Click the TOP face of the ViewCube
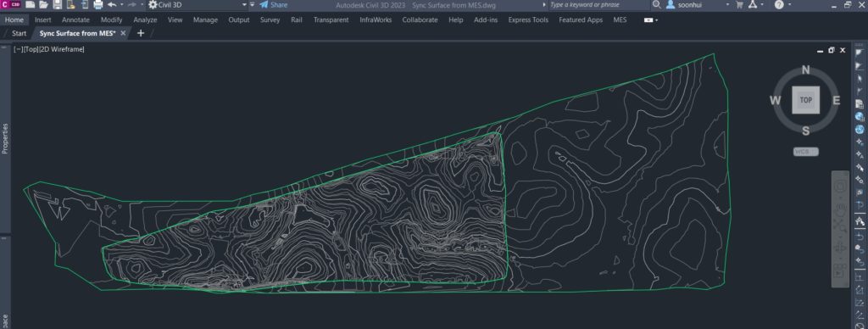This screenshot has height=329, width=868. pos(805,100)
